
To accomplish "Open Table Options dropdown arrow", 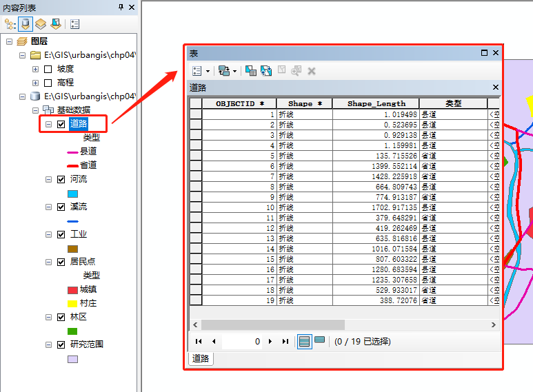I will (208, 72).
